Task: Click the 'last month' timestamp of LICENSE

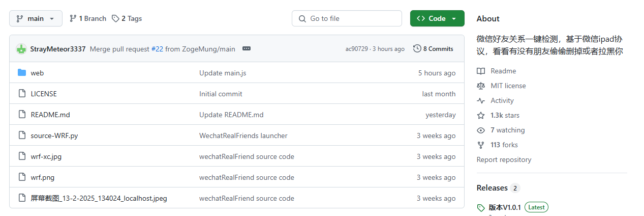Action: point(439,94)
